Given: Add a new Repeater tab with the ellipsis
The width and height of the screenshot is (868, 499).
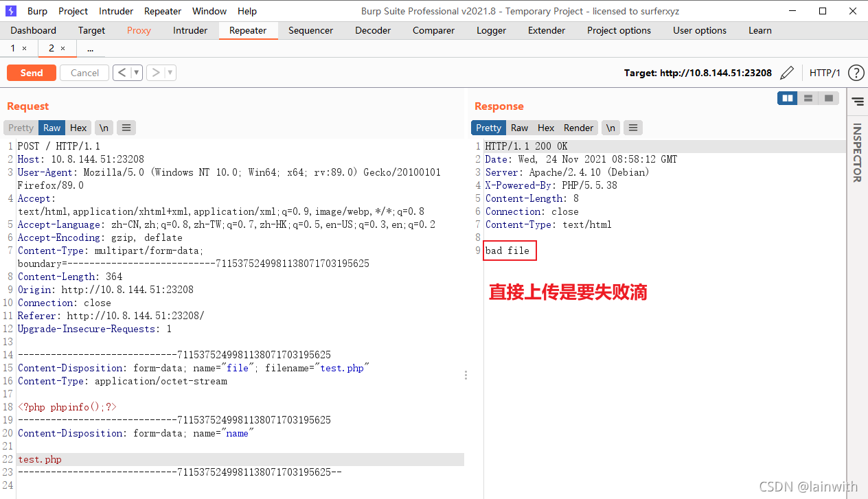Looking at the screenshot, I should point(91,49).
